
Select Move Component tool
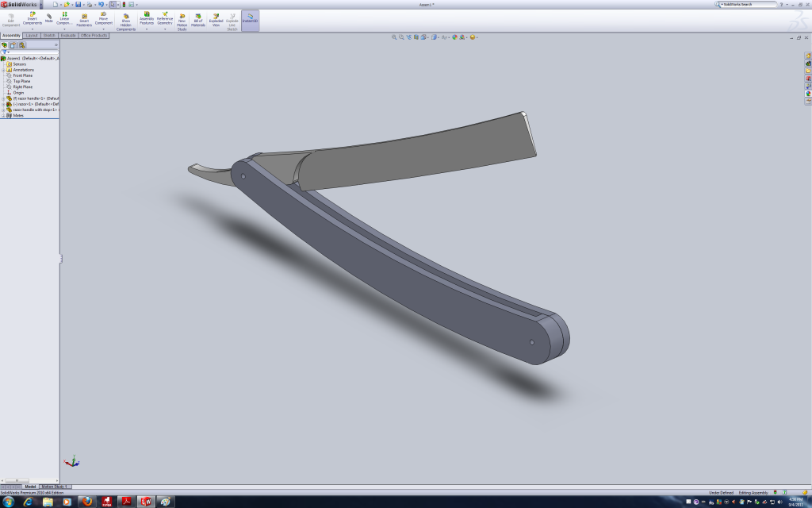coord(104,19)
